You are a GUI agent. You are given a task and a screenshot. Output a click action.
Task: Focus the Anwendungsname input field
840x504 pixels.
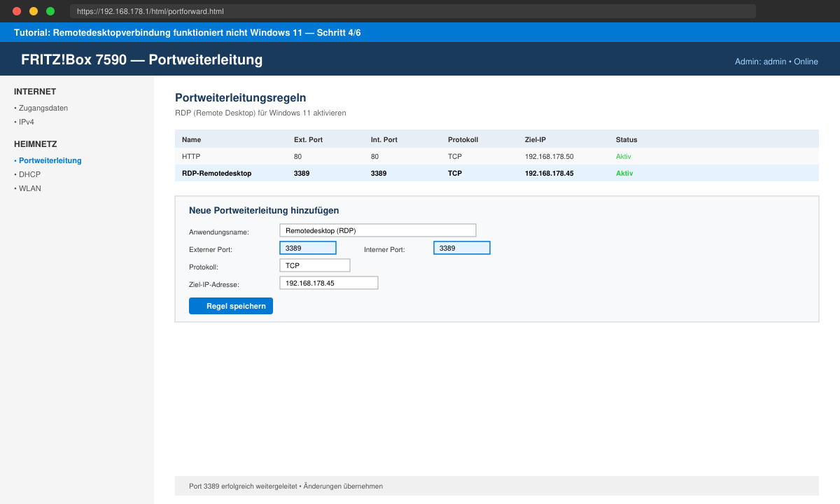coord(377,230)
